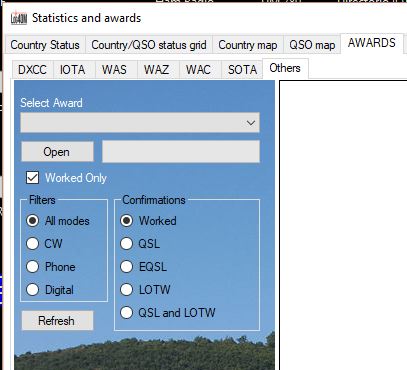Click the text field beside the Open button

click(x=181, y=152)
